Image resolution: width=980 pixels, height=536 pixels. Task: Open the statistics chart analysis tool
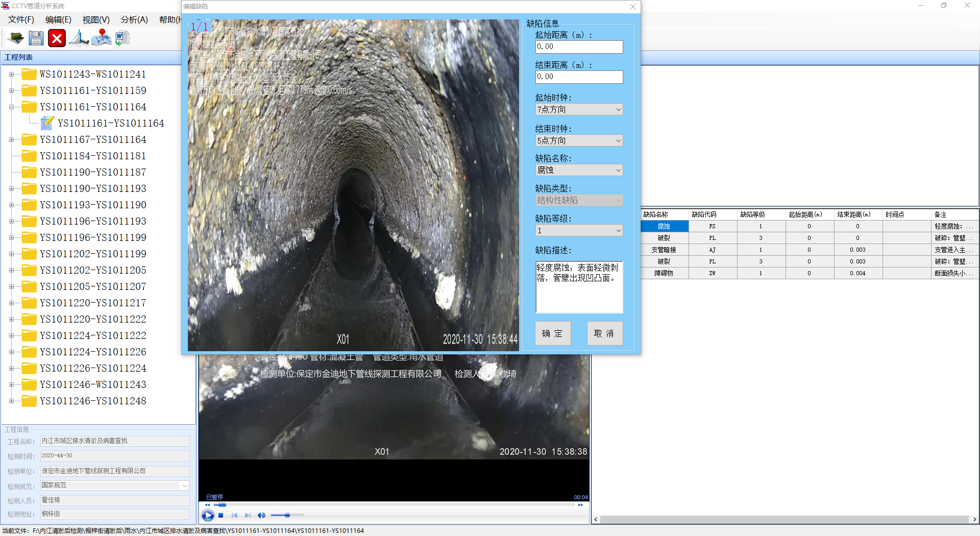click(x=79, y=38)
